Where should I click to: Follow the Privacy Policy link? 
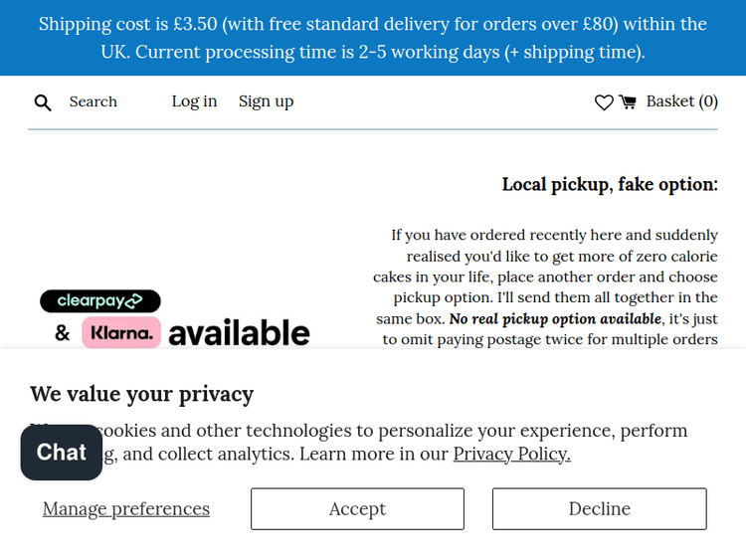pos(511,455)
